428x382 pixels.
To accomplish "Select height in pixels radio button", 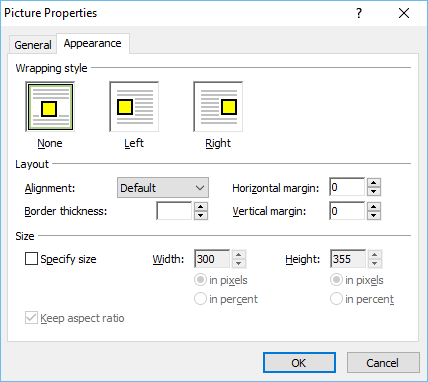I will coord(336,280).
